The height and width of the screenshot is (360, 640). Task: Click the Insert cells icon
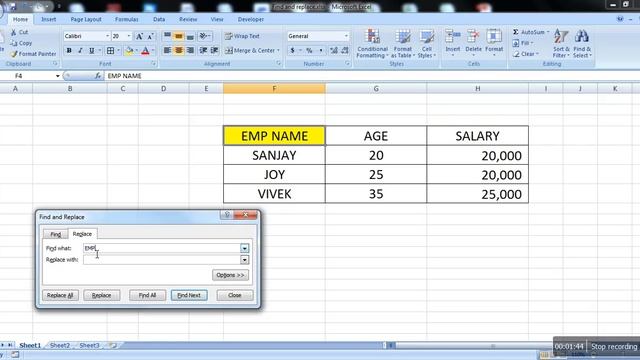pos(453,37)
